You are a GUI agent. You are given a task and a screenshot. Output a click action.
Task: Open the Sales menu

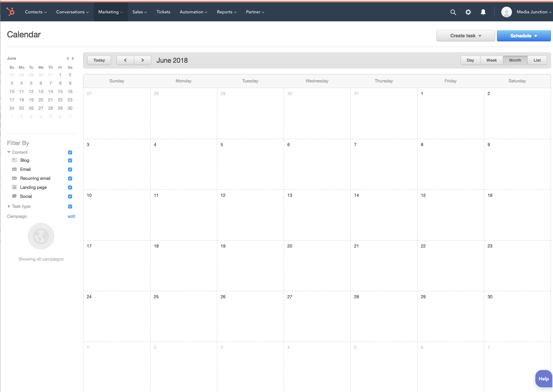point(140,12)
